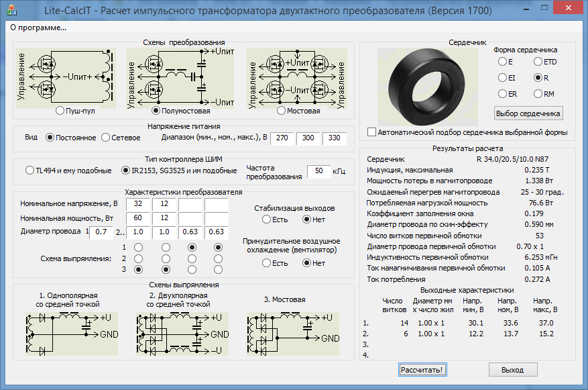Select the Пуш-пул topology radio button

tap(61, 111)
